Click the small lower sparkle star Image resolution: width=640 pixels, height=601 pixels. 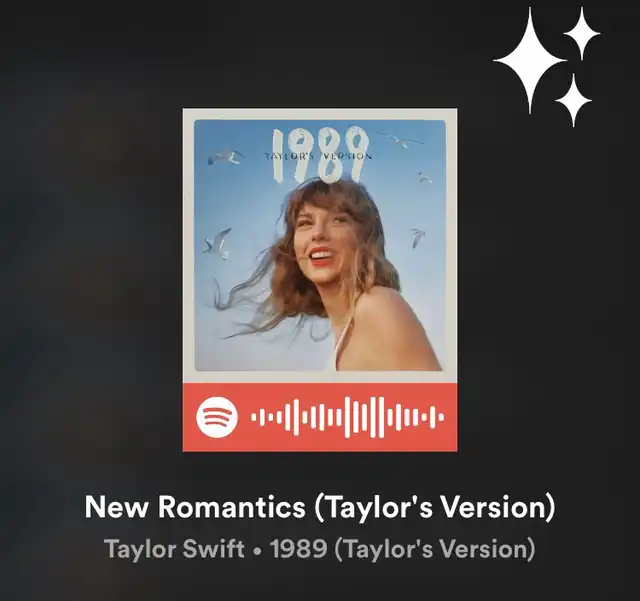pyautogui.click(x=573, y=100)
